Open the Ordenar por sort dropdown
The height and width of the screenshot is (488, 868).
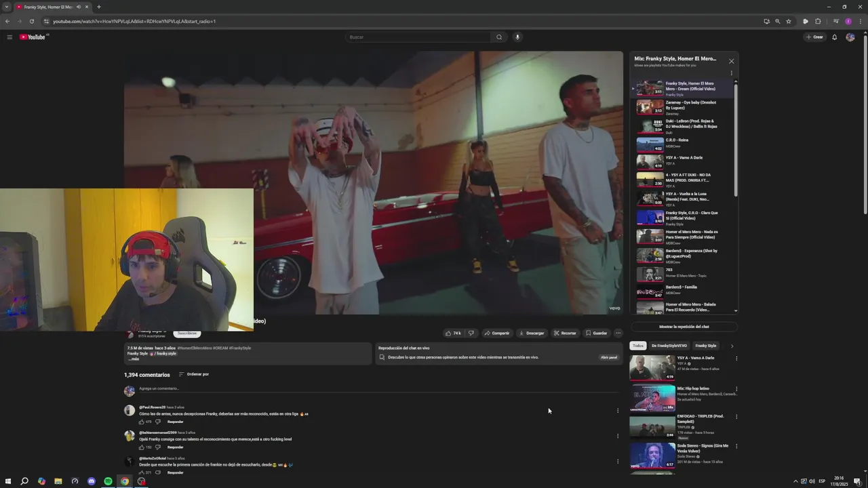tap(194, 374)
